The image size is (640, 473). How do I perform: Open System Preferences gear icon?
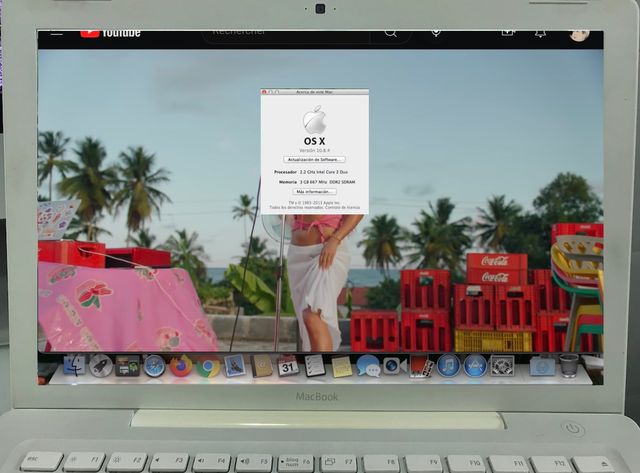(502, 366)
